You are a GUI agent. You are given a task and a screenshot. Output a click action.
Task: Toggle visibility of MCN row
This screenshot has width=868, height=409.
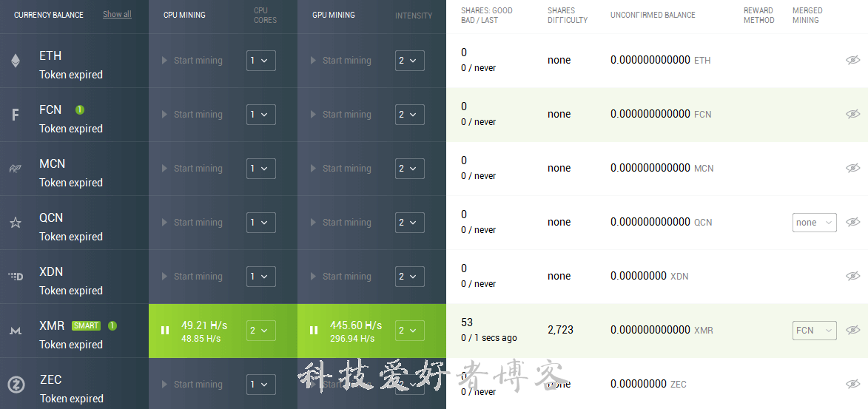tap(853, 168)
